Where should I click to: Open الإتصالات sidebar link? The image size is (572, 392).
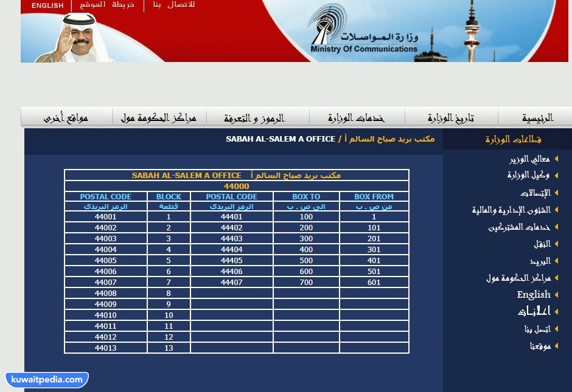(535, 193)
